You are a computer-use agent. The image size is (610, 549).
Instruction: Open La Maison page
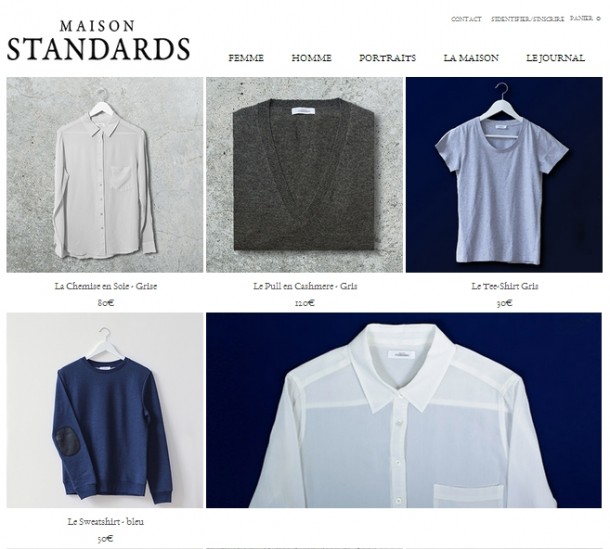(471, 58)
